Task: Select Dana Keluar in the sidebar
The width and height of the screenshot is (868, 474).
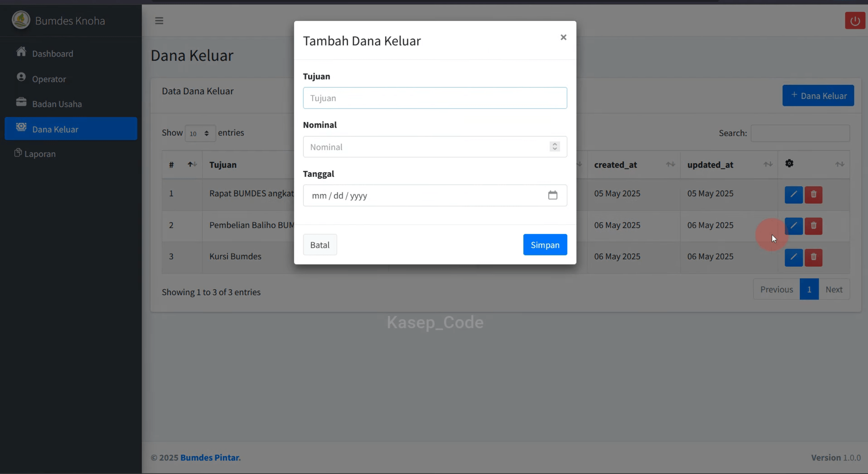Action: coord(71,129)
